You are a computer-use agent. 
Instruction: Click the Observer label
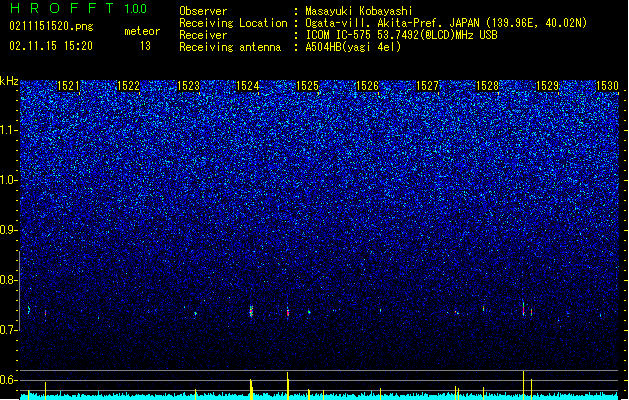[x=203, y=11]
